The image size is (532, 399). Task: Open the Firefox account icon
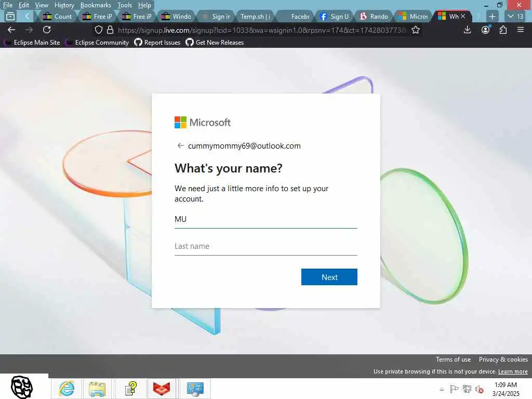coord(486,30)
